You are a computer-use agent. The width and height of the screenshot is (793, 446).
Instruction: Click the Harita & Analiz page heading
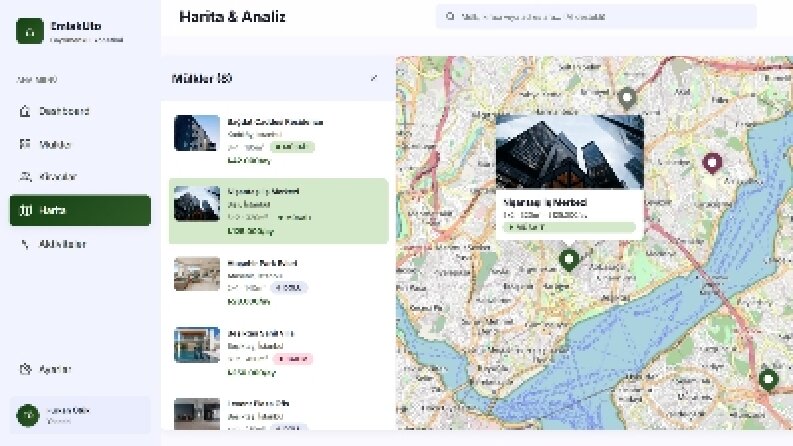click(x=232, y=17)
